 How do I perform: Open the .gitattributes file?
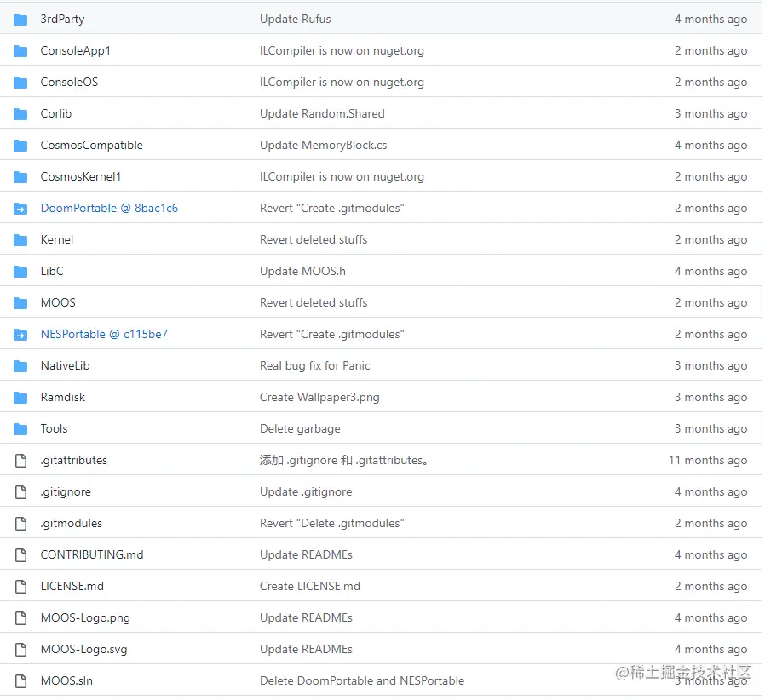pos(74,460)
